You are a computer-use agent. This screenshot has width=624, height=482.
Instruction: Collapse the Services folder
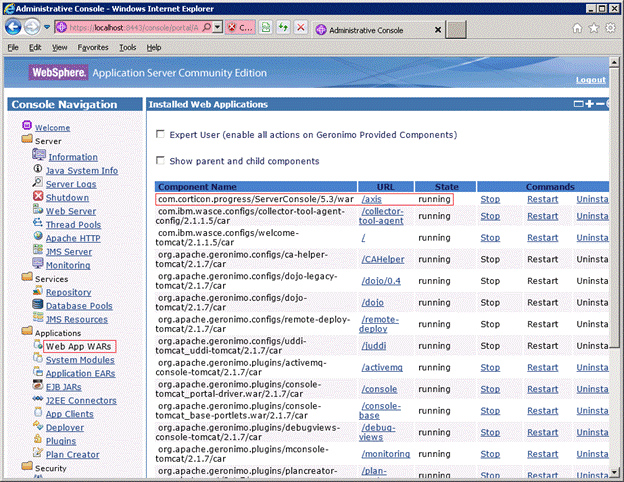pos(27,277)
